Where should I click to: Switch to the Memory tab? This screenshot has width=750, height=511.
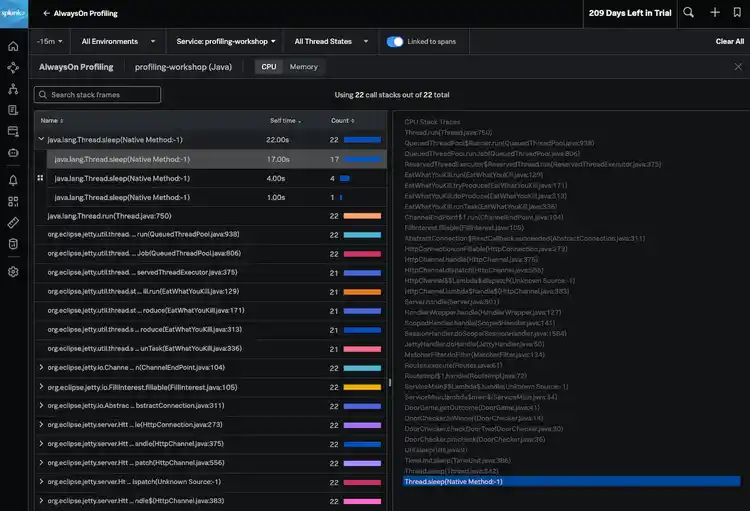pyautogui.click(x=303, y=67)
